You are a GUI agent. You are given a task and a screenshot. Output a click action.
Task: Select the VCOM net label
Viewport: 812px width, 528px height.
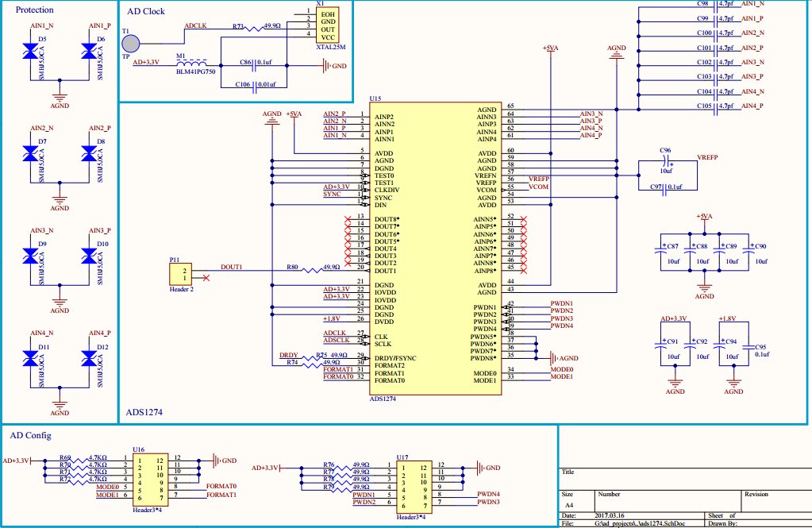539,187
